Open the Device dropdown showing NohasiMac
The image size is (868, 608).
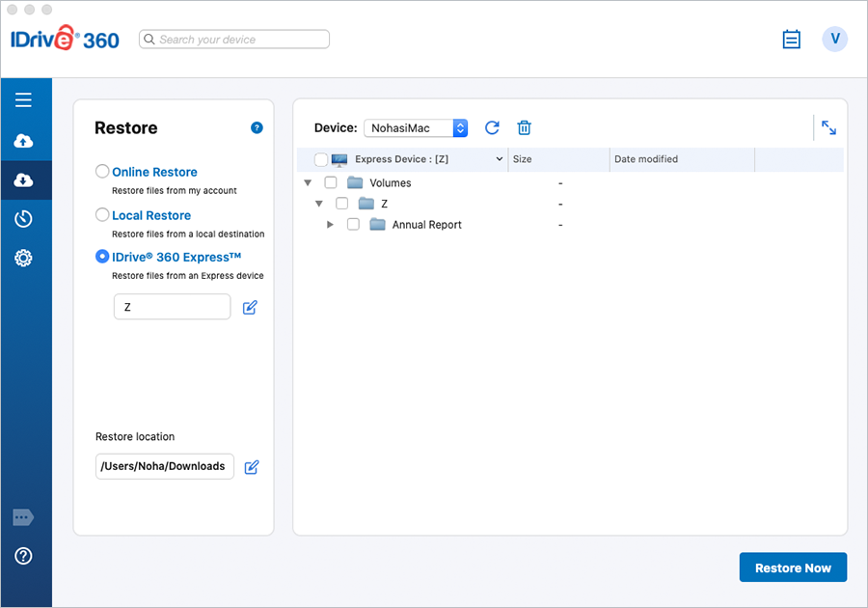(x=416, y=128)
